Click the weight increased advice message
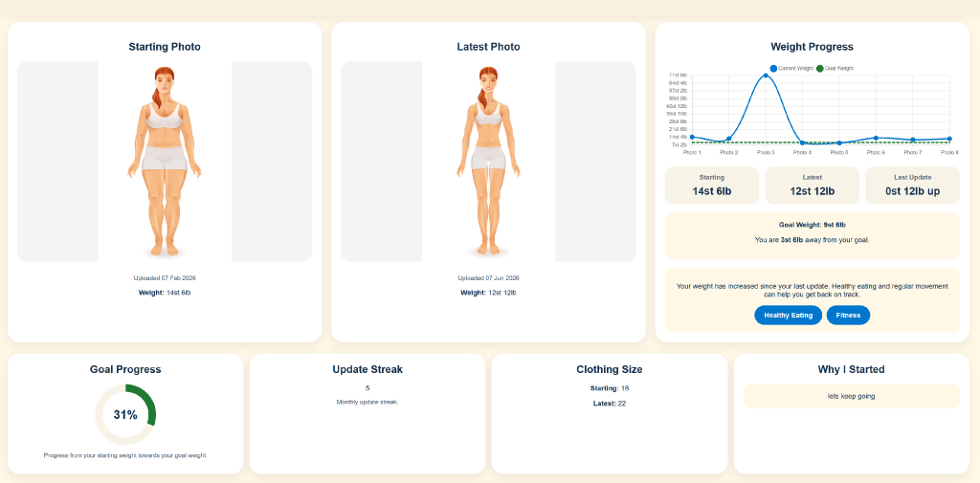 [x=812, y=290]
